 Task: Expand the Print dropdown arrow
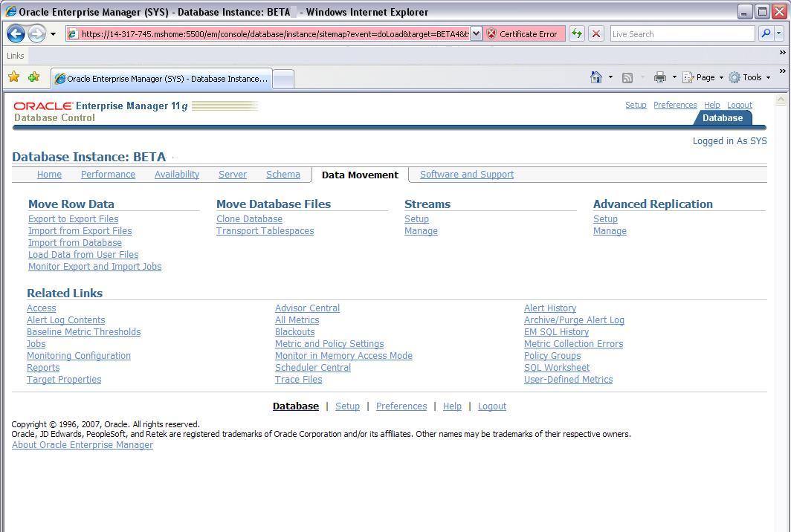click(674, 78)
